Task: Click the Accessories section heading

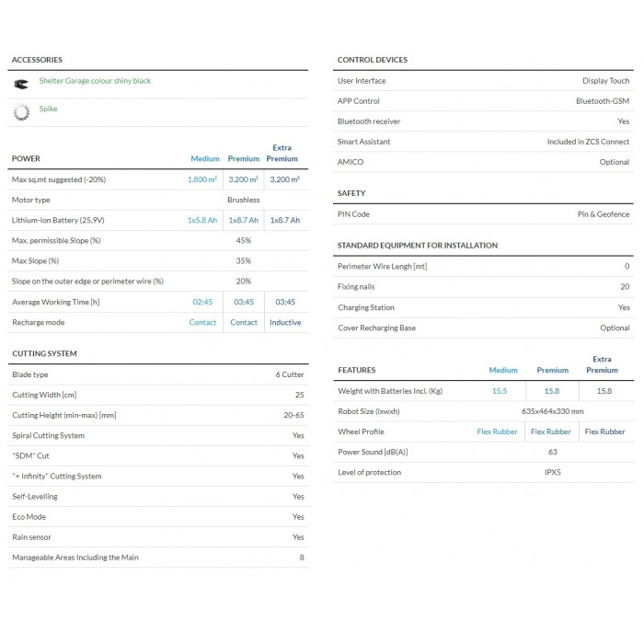Action: click(37, 60)
